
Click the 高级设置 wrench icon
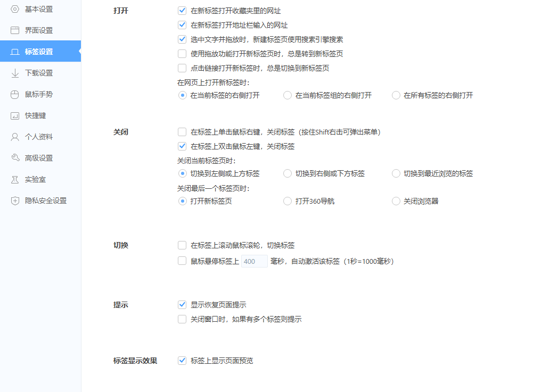[15, 159]
